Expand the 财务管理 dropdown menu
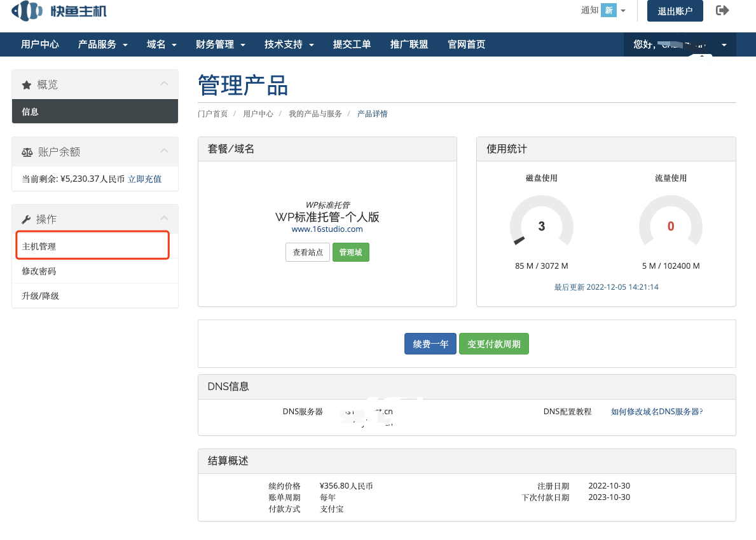The height and width of the screenshot is (540, 756). (221, 44)
